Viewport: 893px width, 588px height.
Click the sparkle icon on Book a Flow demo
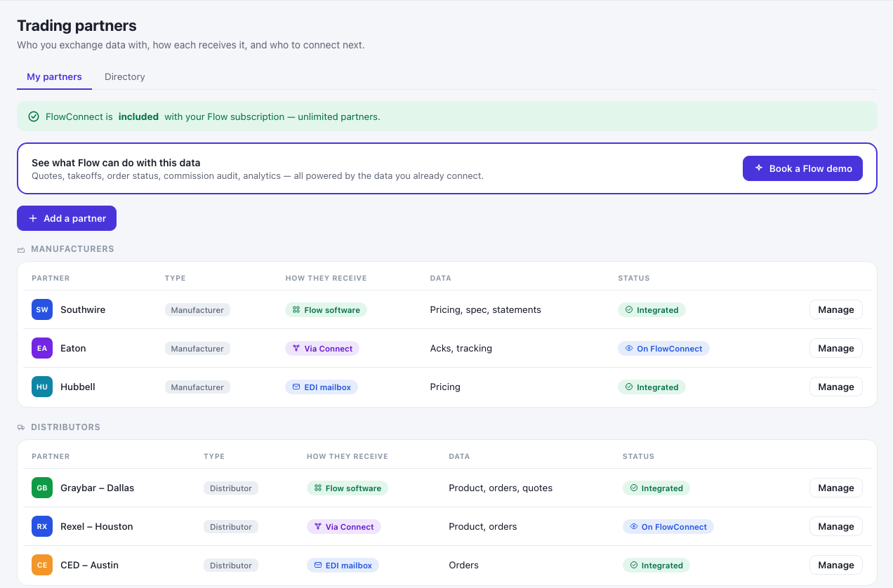(x=758, y=168)
